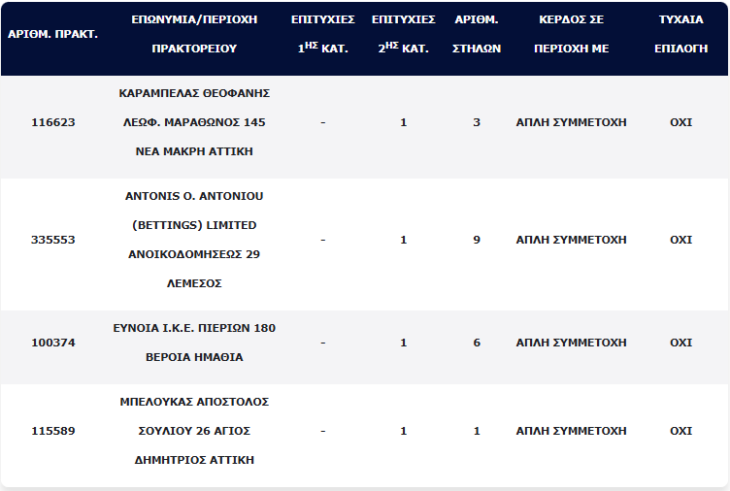Click the ΜΠΕΛΟΥΚΑΣ ΑΠΟΣΤΟΛΟΣ agency entry
This screenshot has height=491, width=730.
(x=195, y=402)
